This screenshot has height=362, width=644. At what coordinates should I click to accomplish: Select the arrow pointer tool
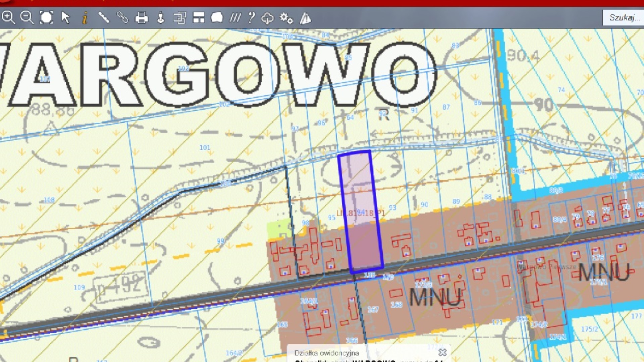point(65,17)
